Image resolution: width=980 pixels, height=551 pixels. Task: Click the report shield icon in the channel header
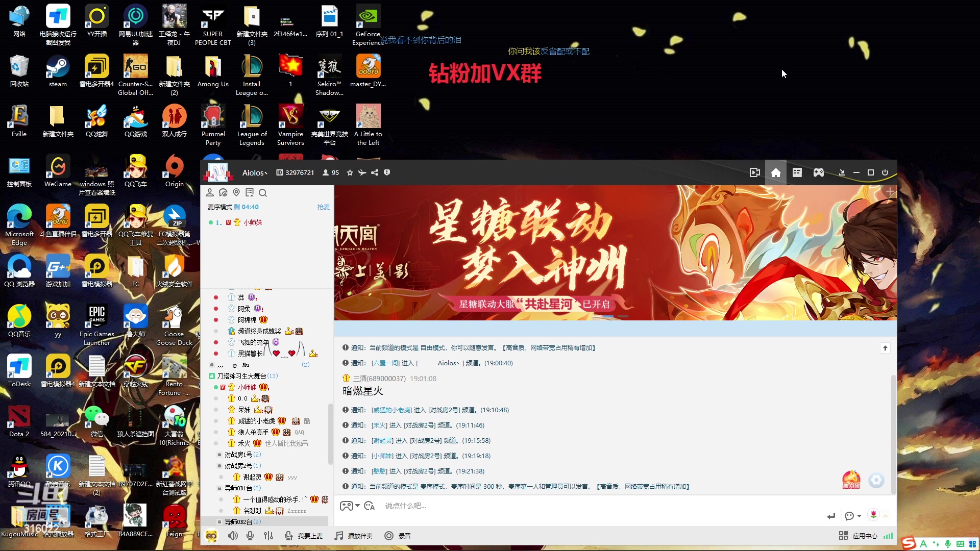point(387,172)
